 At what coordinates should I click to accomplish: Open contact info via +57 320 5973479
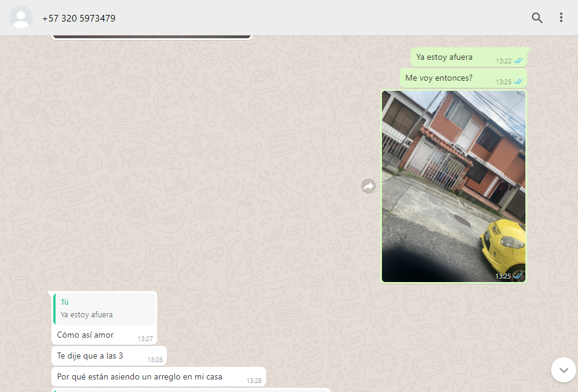click(79, 19)
